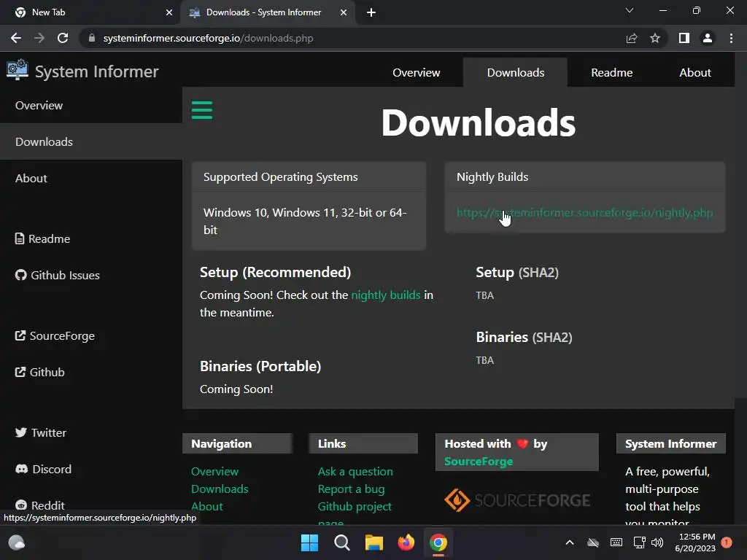
Task: Click the Chrome taskbar icon
Action: tap(438, 542)
